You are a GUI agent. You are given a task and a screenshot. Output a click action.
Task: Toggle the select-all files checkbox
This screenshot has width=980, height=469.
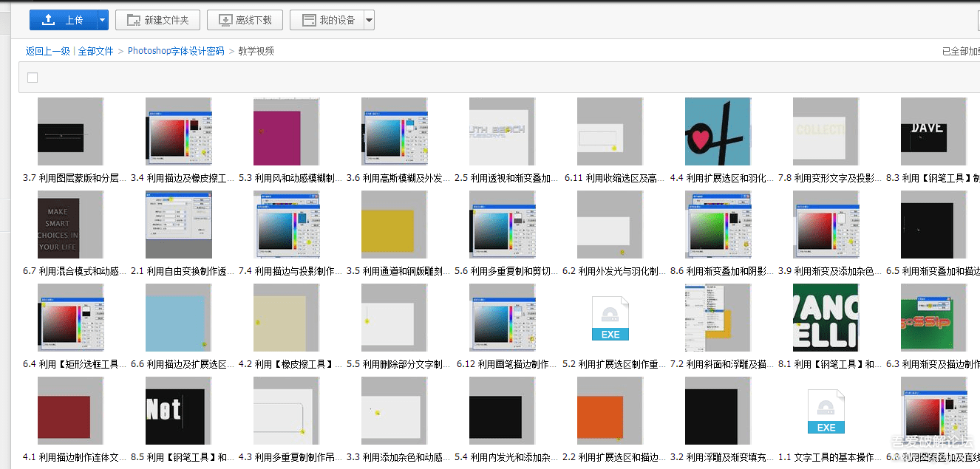pos(32,76)
